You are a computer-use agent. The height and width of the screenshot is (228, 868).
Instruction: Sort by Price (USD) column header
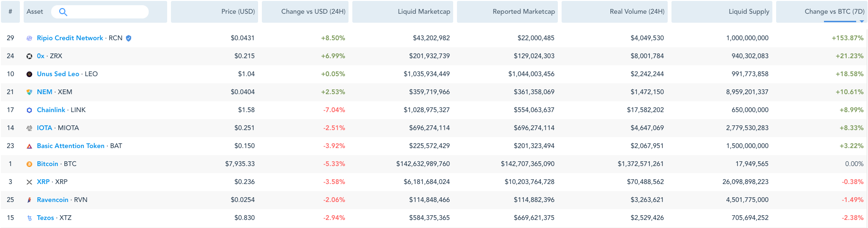tap(238, 11)
